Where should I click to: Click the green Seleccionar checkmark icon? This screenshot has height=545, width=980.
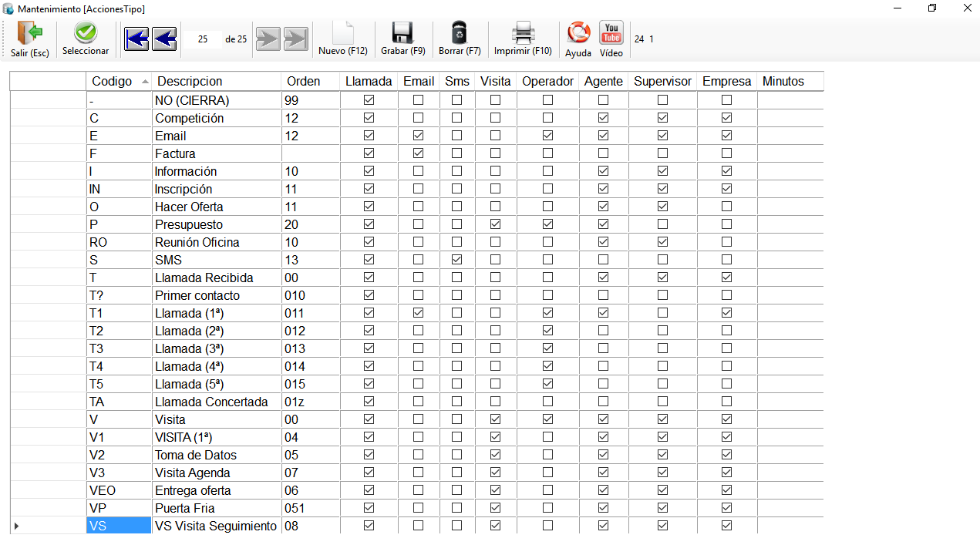pos(86,33)
